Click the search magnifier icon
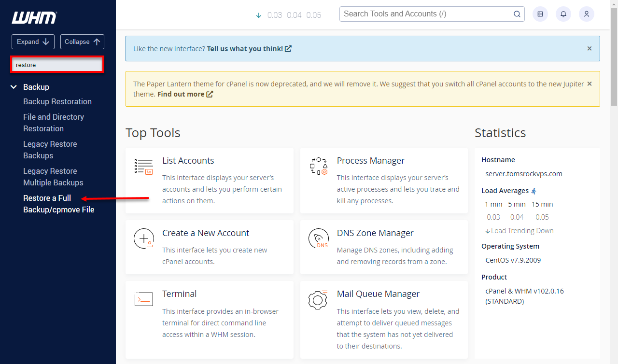This screenshot has width=618, height=364. 517,14
